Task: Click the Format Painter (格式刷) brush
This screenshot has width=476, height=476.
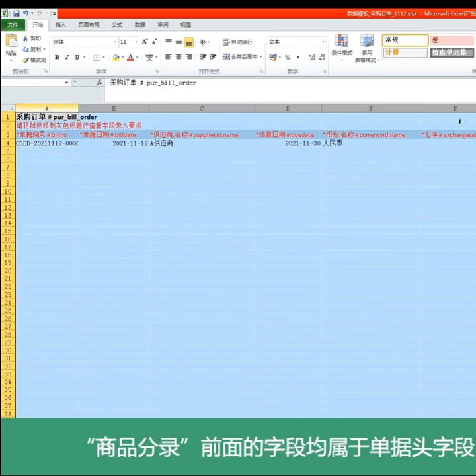Action: click(x=26, y=60)
